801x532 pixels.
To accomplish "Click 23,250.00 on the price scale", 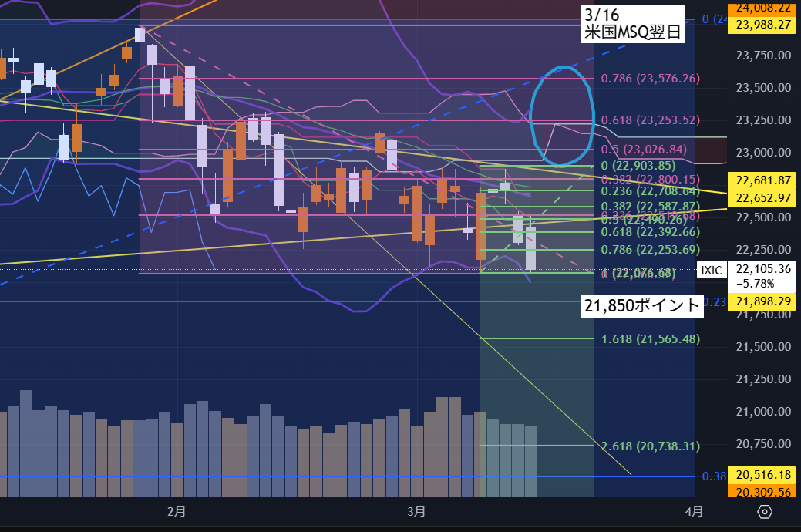I will 763,120.
